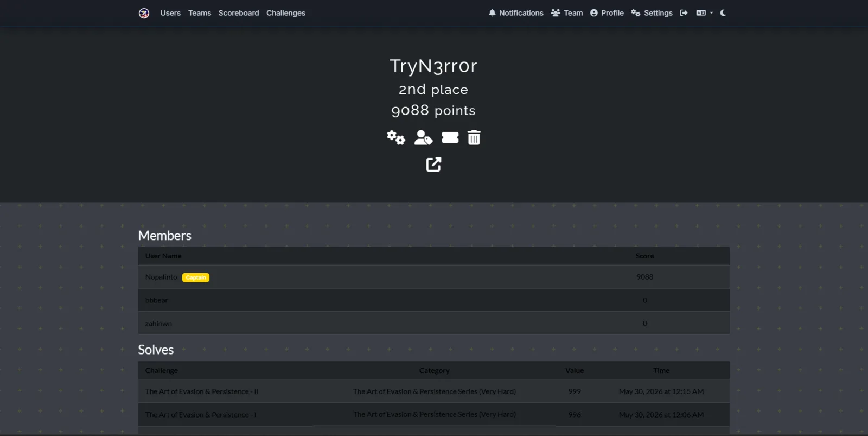
Task: Disband team with trash icon
Action: (474, 137)
